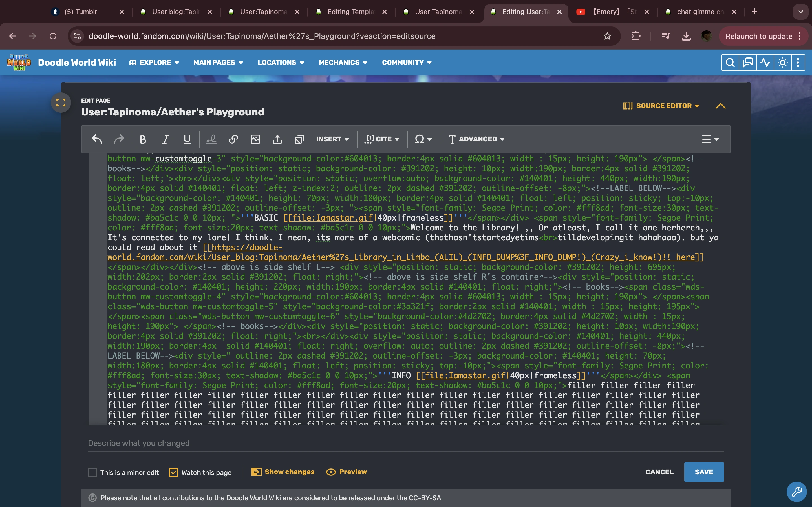Open the MECHANICS navigation menu
This screenshot has height=507, width=812.
343,63
